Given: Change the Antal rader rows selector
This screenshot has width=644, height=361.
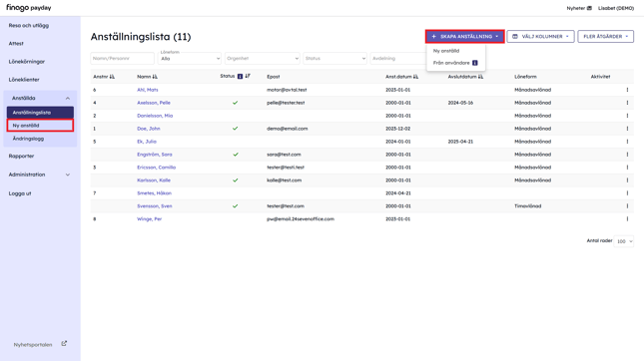Looking at the screenshot, I should (x=624, y=241).
